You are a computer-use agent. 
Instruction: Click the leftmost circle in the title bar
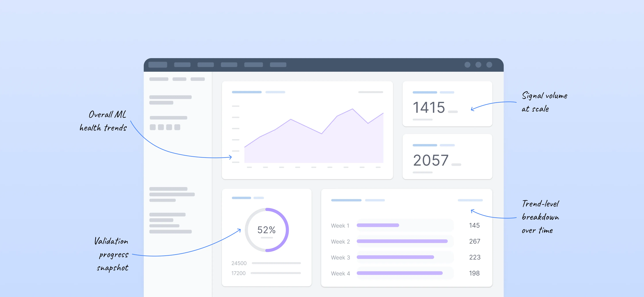[x=467, y=65]
